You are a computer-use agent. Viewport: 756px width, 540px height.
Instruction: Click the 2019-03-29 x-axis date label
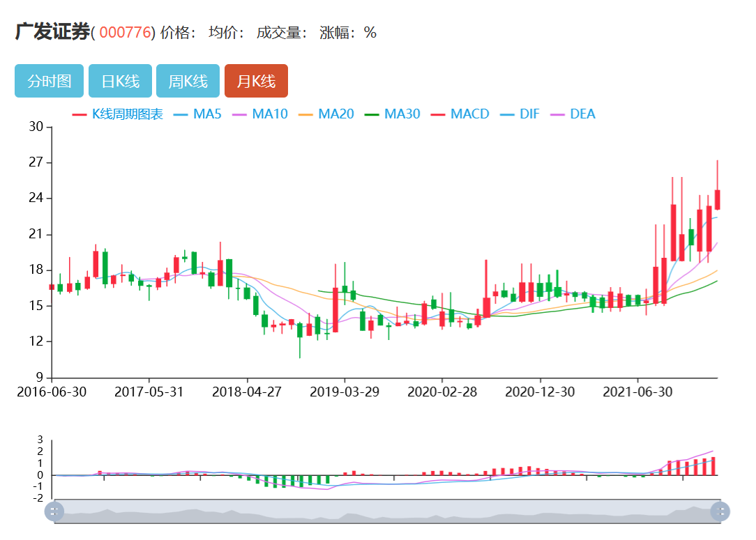[345, 392]
